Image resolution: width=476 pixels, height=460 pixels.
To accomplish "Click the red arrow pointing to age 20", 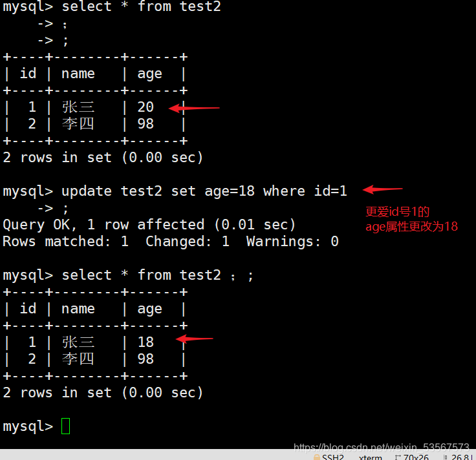I will (194, 108).
